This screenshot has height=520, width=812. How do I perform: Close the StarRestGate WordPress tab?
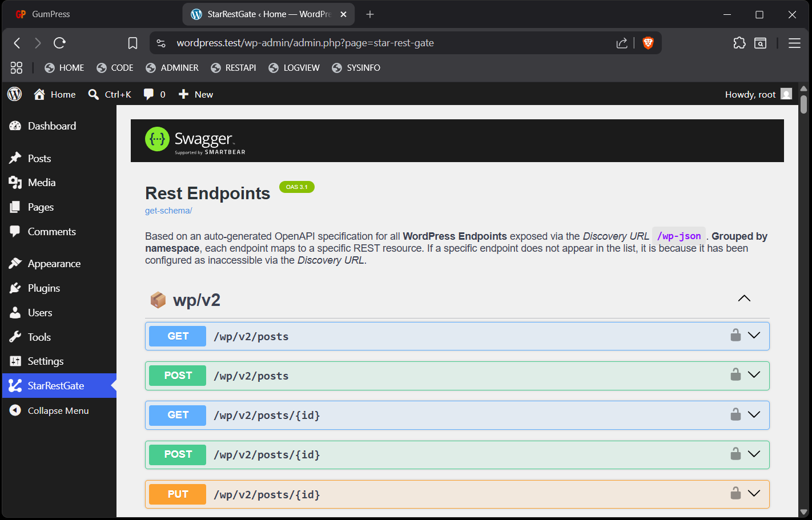(343, 14)
